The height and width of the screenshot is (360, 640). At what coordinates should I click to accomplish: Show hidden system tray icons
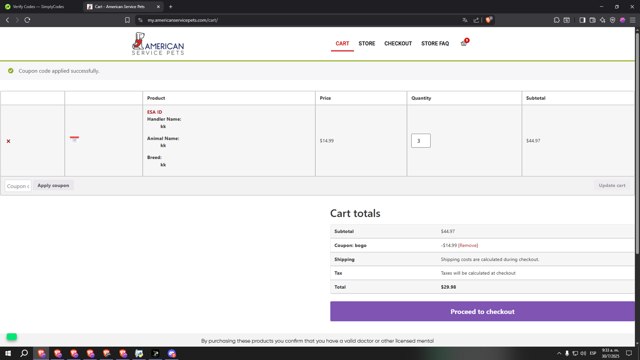[x=559, y=353]
